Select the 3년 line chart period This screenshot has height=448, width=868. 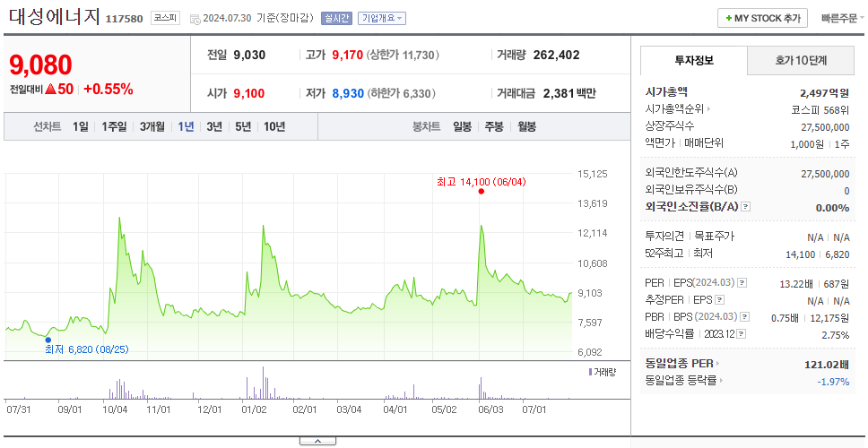tap(214, 126)
